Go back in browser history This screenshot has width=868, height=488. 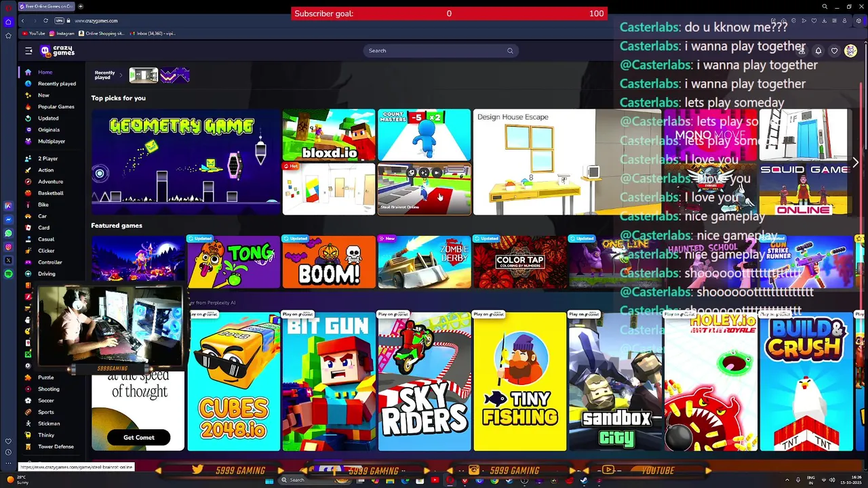[x=22, y=20]
